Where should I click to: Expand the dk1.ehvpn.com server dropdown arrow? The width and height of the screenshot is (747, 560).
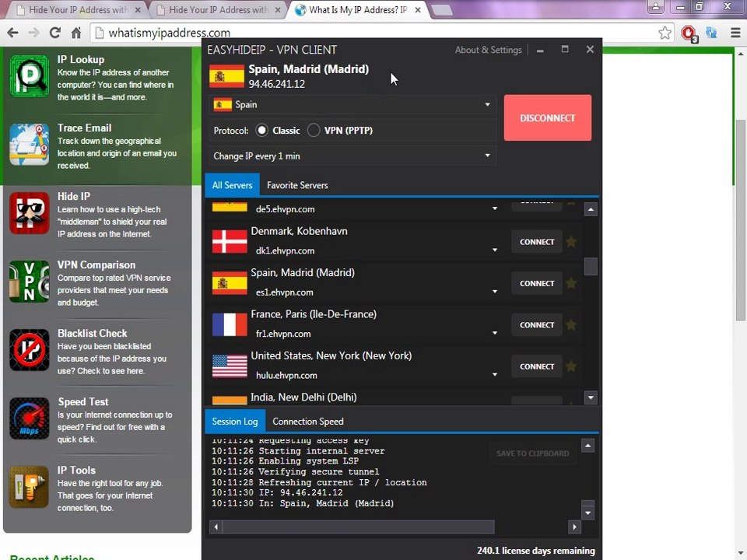[495, 250]
